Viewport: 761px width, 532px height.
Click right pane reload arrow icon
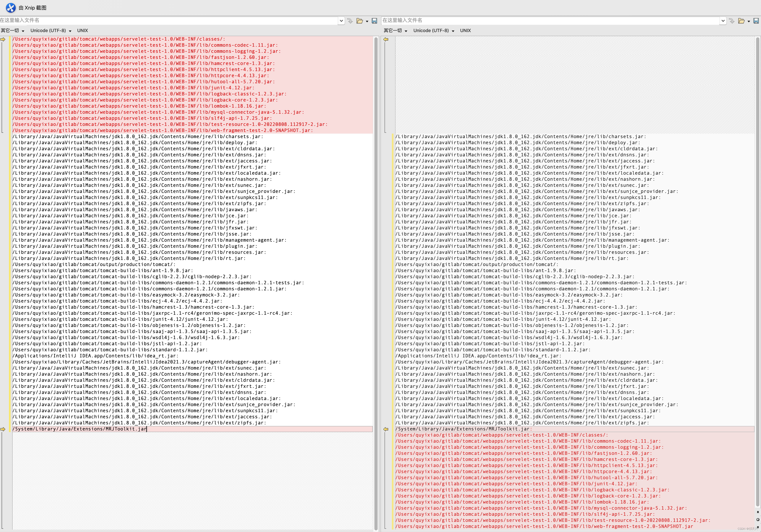(732, 21)
